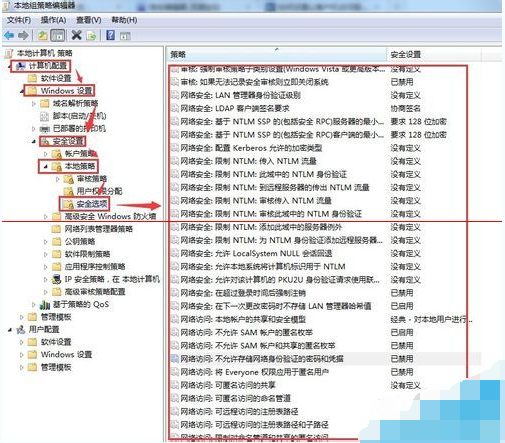
Task: Select 应用程序控制策略 tree item
Action: [x=95, y=267]
